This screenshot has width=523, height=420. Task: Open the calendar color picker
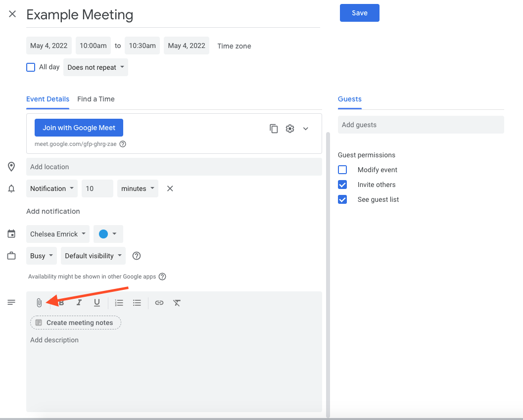click(108, 233)
